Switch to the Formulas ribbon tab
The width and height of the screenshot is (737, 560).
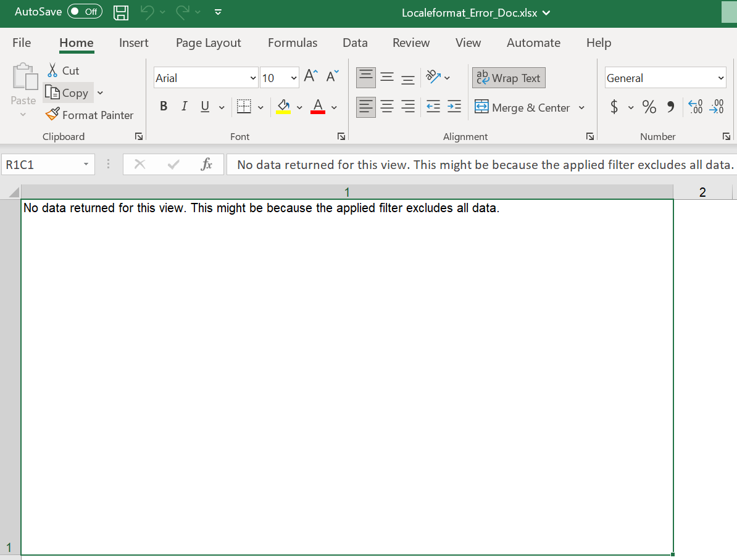point(292,43)
